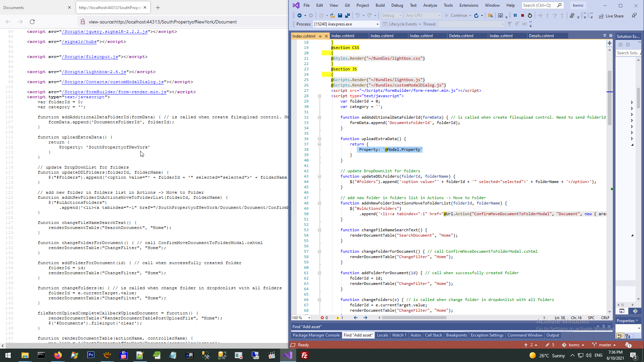This screenshot has height=362, width=644.
Task: Switch to the Details.cshtml tab
Action: click(541, 36)
